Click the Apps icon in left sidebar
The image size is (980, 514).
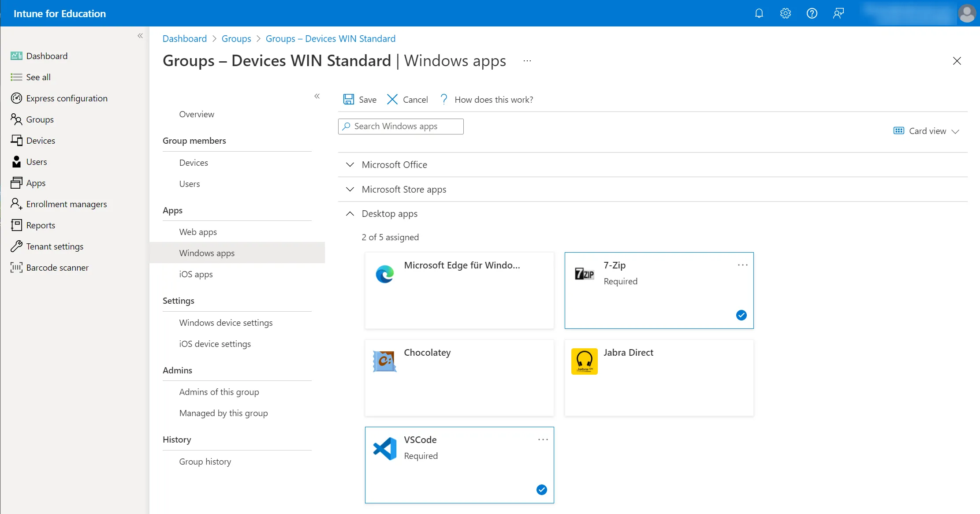click(16, 183)
